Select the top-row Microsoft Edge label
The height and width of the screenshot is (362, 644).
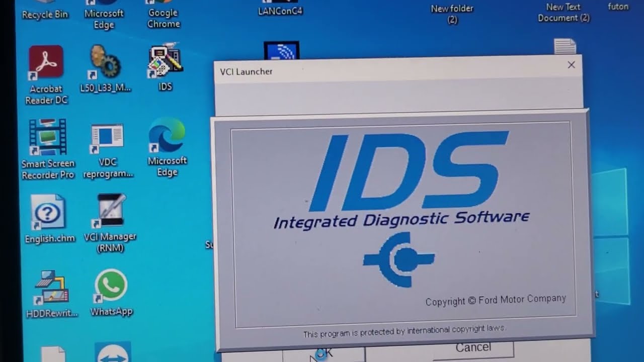coord(104,19)
